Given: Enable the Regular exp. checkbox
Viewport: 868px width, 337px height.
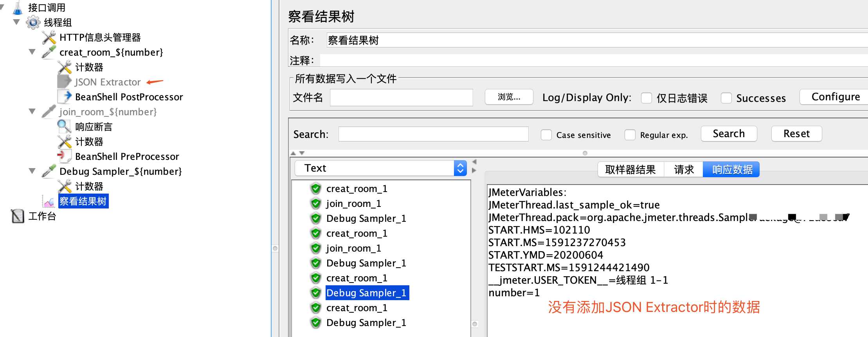Looking at the screenshot, I should tap(630, 135).
